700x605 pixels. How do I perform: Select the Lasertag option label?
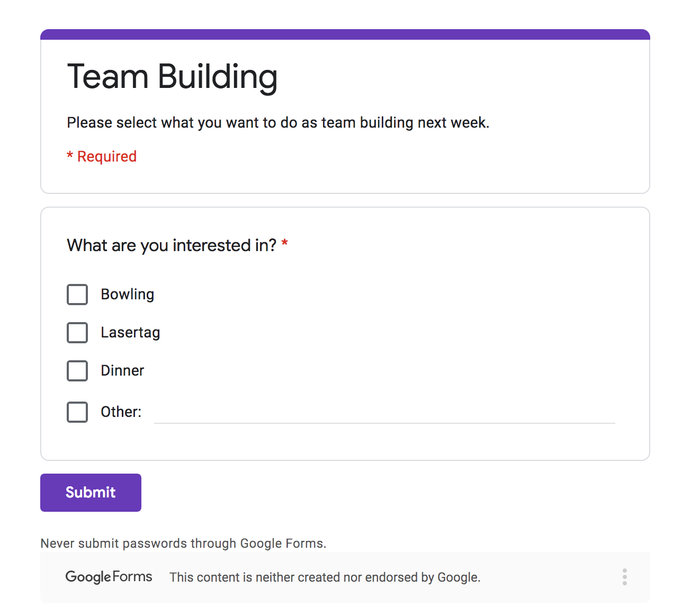(x=130, y=333)
